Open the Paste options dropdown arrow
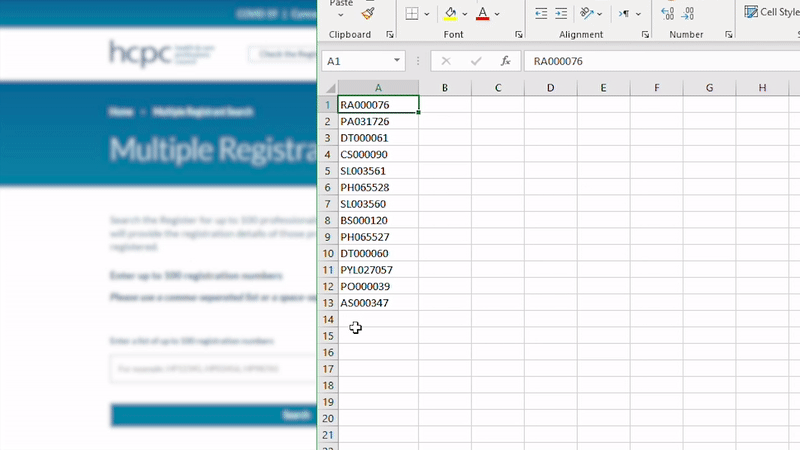 point(341,15)
